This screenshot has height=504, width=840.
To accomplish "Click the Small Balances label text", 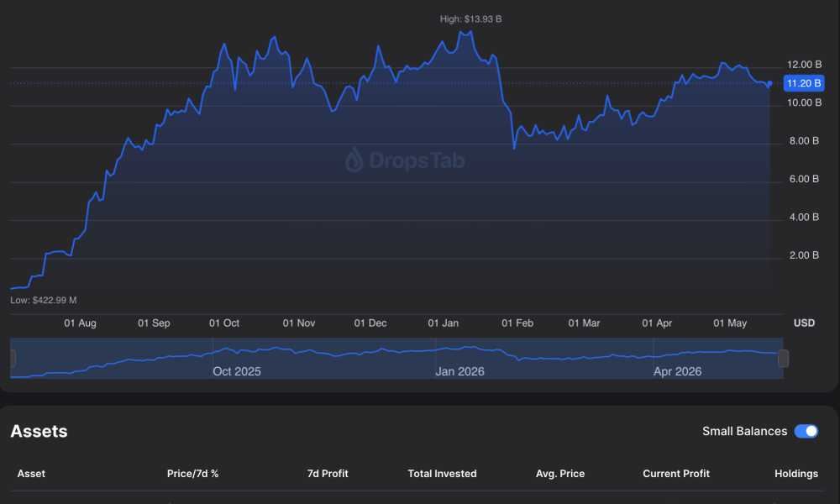I will (x=744, y=431).
